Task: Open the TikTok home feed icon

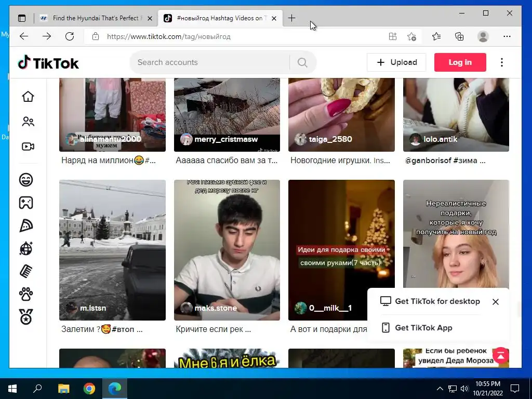Action: tap(28, 96)
